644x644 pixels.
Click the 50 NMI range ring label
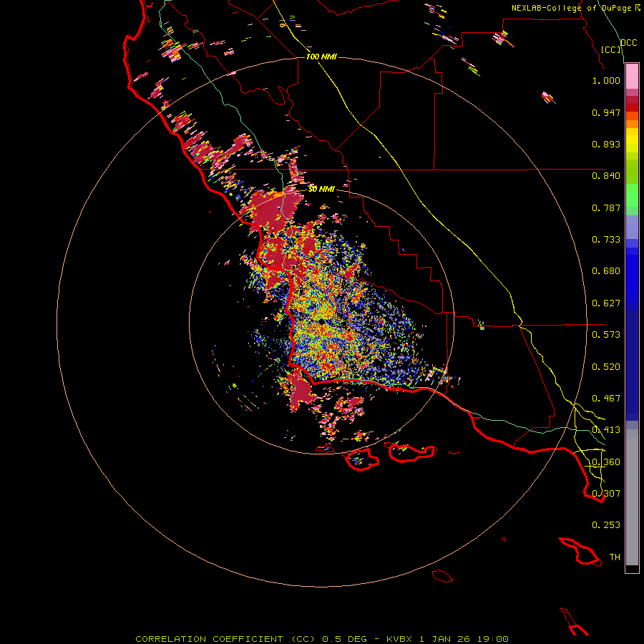[321, 189]
